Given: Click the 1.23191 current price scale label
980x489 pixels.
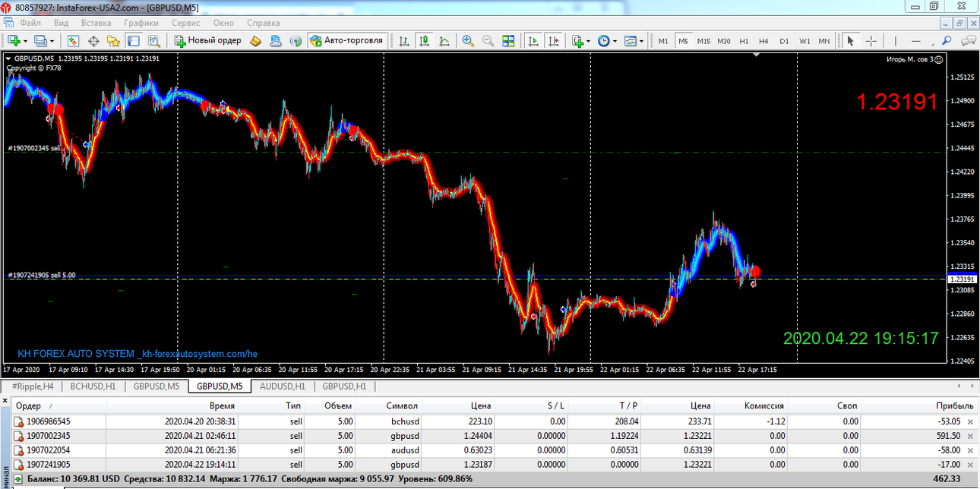Looking at the screenshot, I should pyautogui.click(x=962, y=279).
